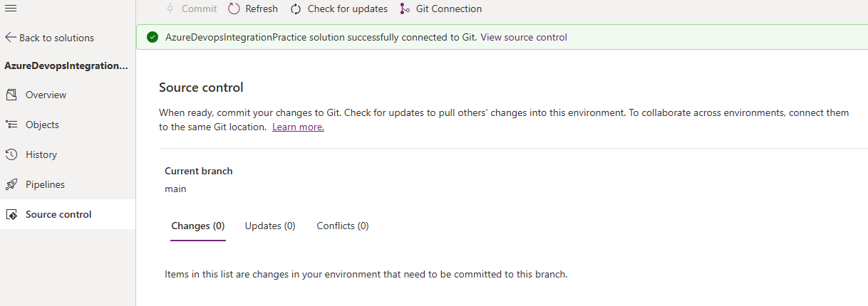This screenshot has height=306, width=868.
Task: Select the Changes (0) tab
Action: 198,226
